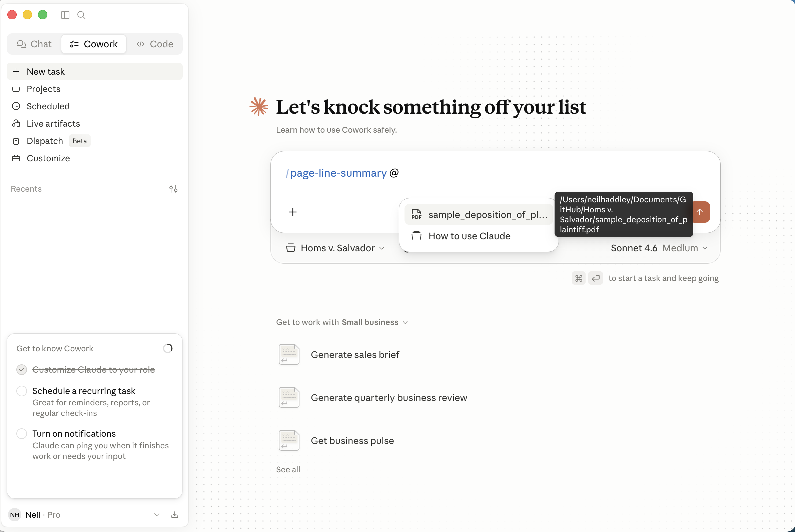Start the Generate sales brief task
This screenshot has width=795, height=532.
point(495,355)
